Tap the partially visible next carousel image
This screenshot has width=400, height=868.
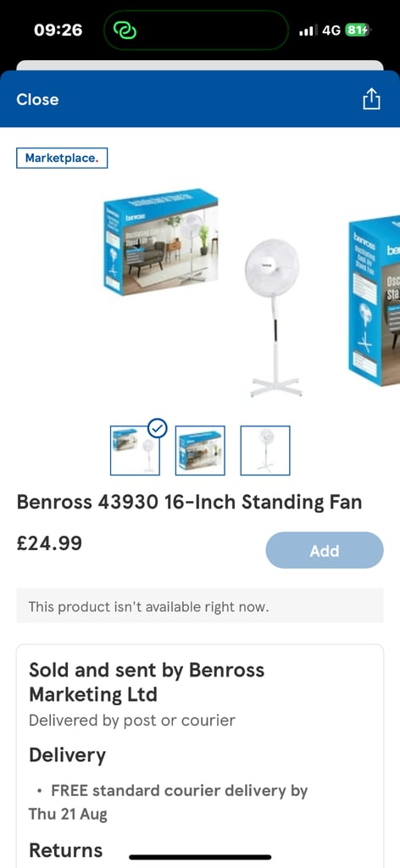point(375,300)
